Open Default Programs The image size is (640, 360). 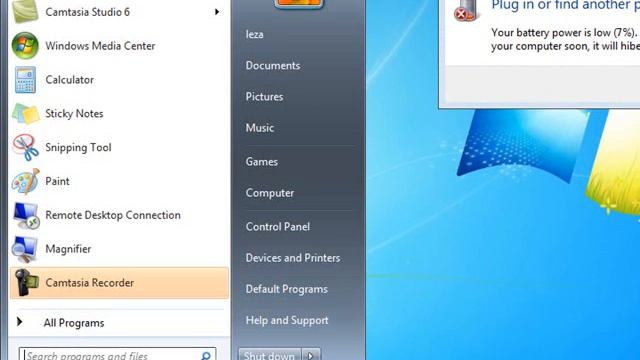point(287,289)
